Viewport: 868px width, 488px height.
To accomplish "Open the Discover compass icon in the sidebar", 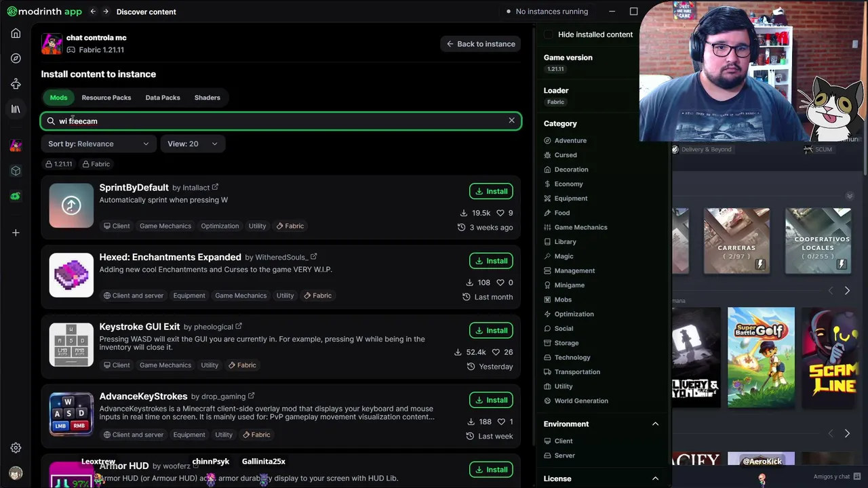I will tap(16, 58).
